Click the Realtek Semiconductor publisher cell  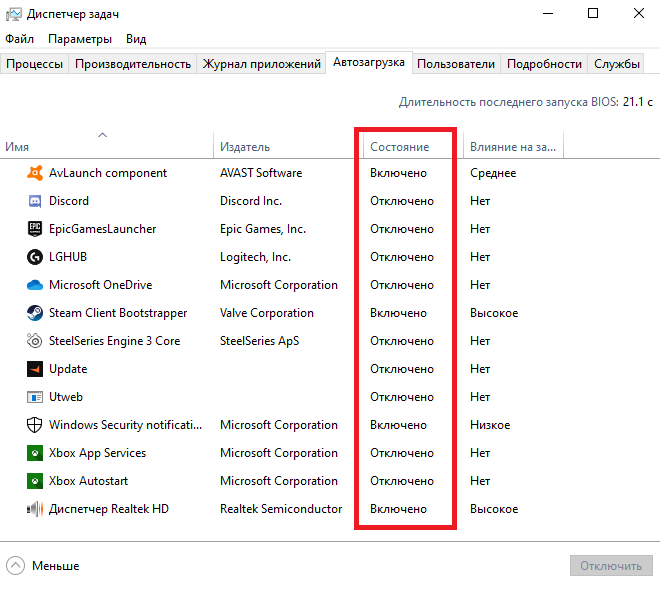coord(281,509)
